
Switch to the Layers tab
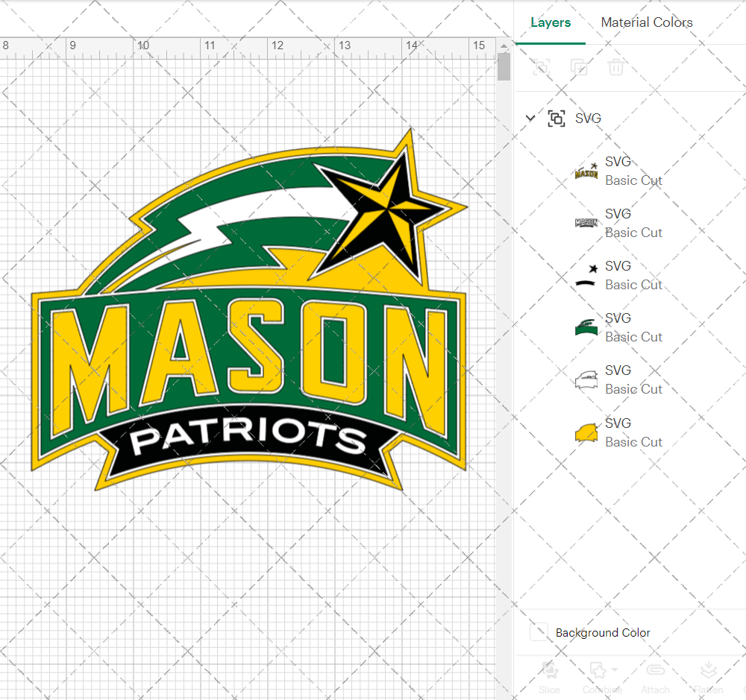pos(551,22)
